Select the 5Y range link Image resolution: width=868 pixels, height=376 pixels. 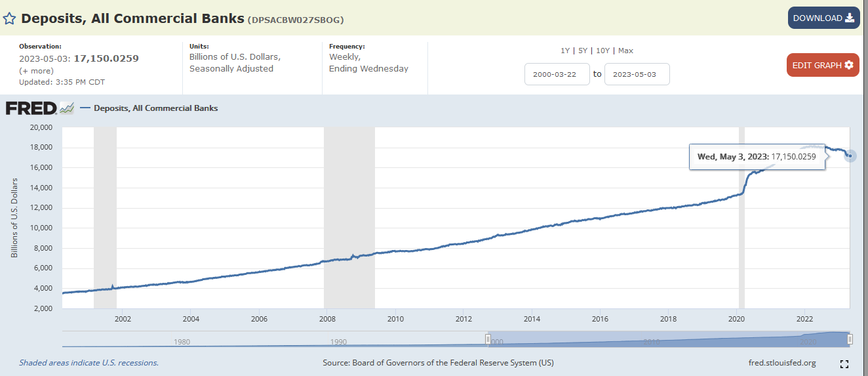(x=582, y=51)
